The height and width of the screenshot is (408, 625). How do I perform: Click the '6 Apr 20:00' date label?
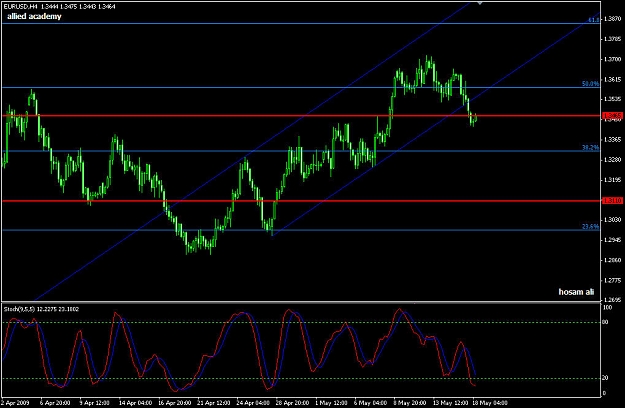pyautogui.click(x=55, y=403)
